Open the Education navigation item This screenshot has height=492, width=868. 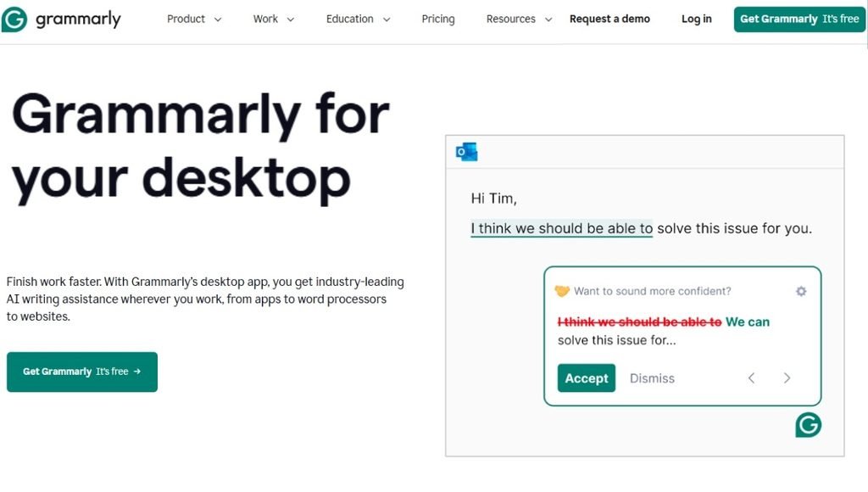tap(350, 19)
